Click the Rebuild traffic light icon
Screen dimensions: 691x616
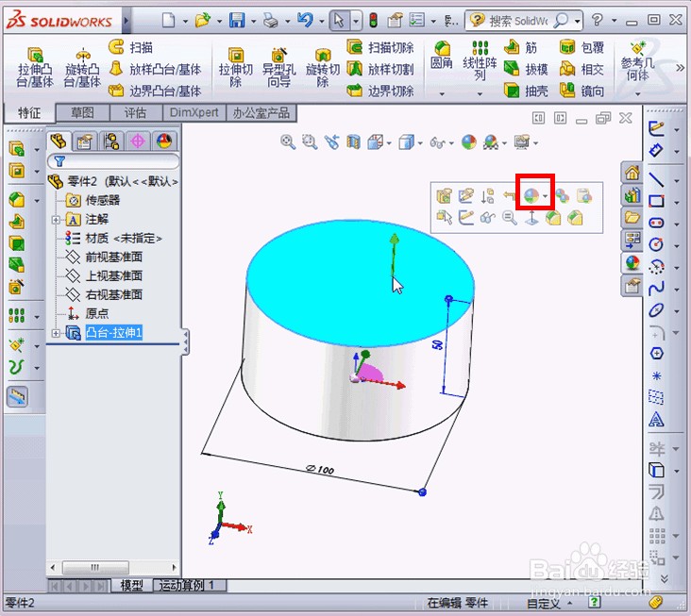pos(373,20)
